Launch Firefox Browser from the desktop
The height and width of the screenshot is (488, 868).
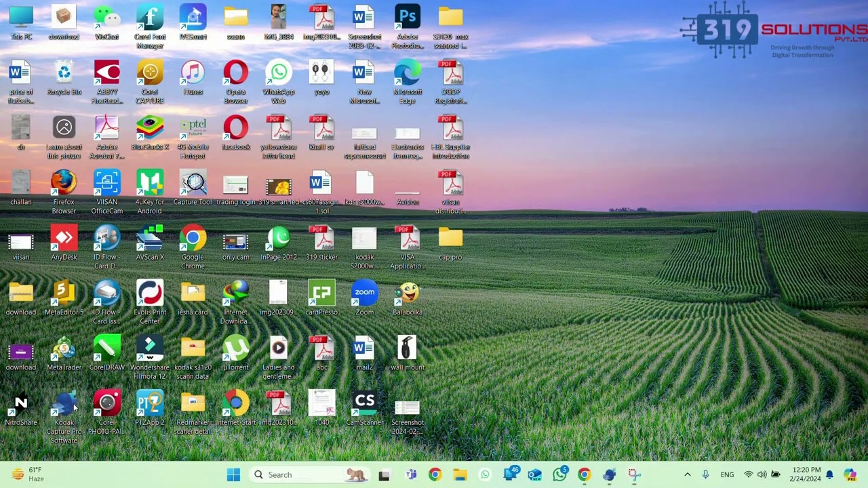[x=64, y=192]
